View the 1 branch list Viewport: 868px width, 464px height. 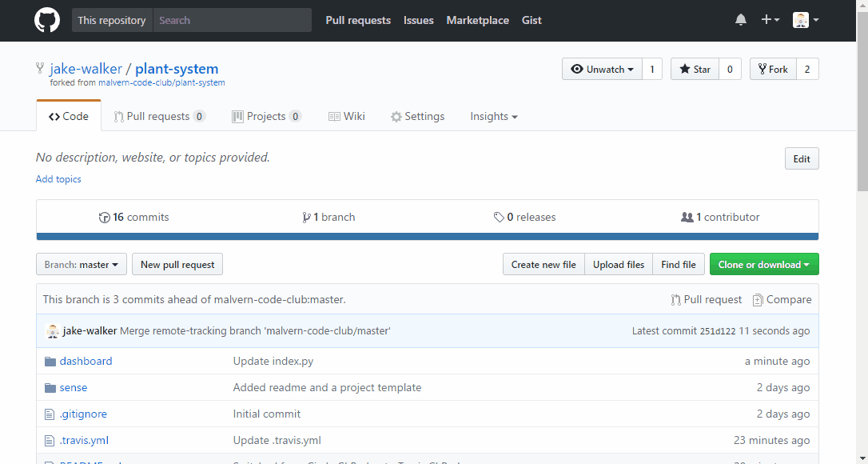[328, 218]
